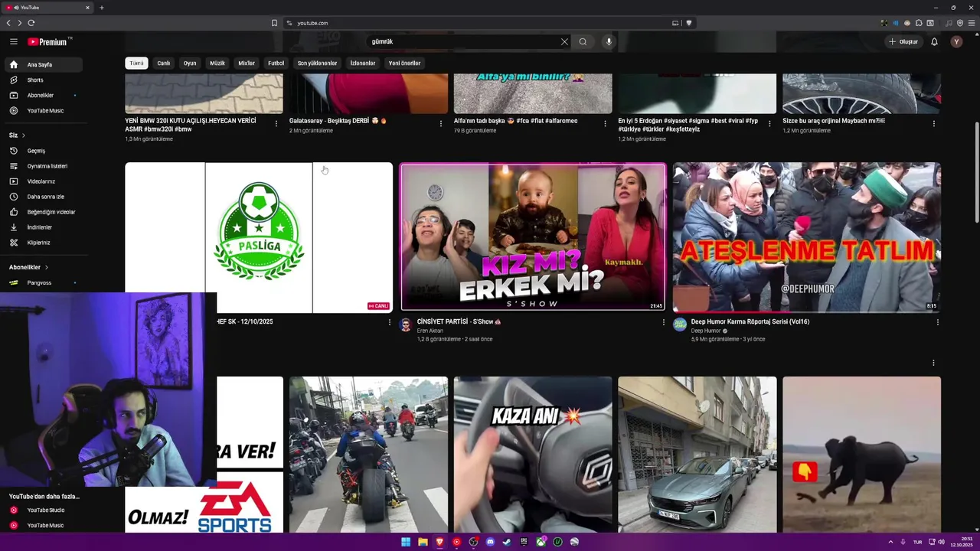
Task: Expand the Siz section
Action: [x=17, y=135]
